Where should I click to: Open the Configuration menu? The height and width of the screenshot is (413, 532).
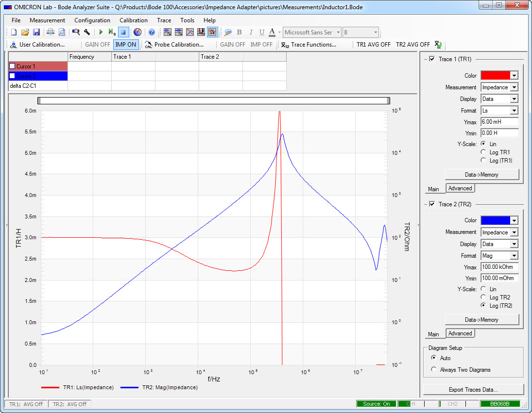click(92, 20)
